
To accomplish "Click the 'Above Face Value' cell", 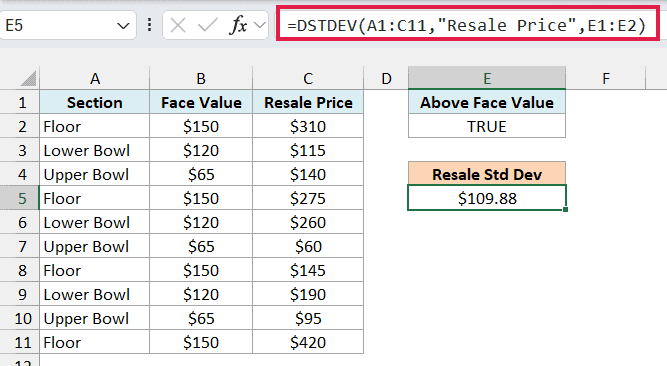I will (x=487, y=102).
